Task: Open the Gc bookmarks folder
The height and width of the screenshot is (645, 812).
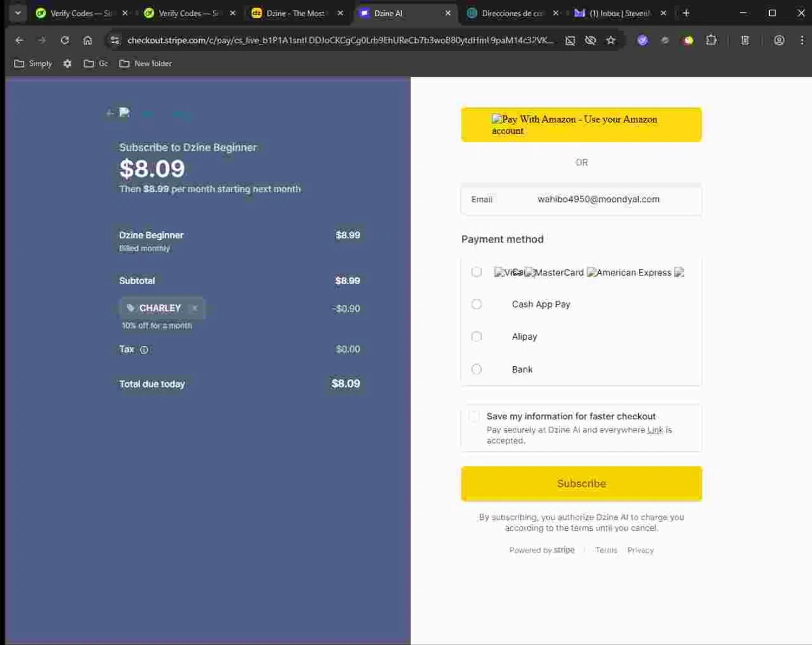Action: [x=96, y=63]
